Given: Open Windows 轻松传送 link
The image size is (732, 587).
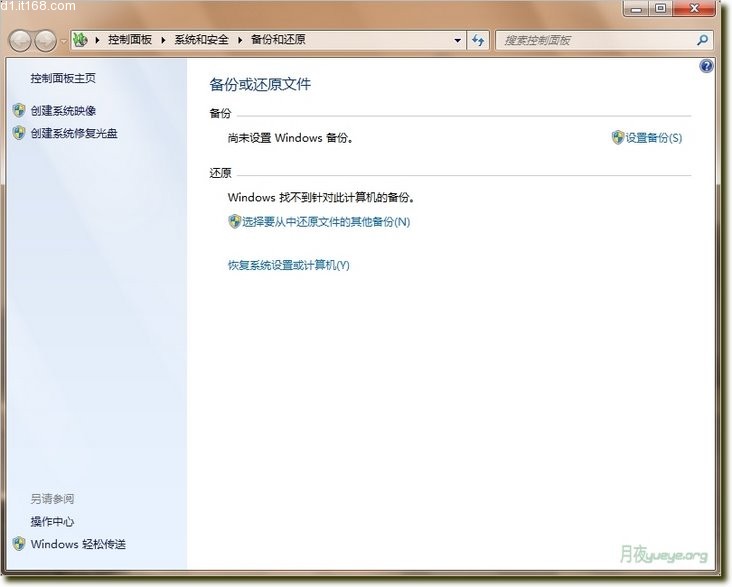Looking at the screenshot, I should (78, 544).
